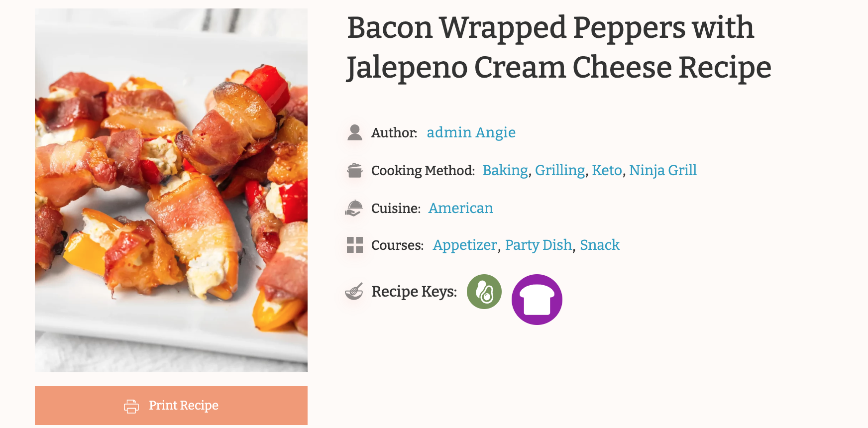The width and height of the screenshot is (868, 428).
Task: Click the recipe keys whisk bowl icon
Action: (354, 291)
